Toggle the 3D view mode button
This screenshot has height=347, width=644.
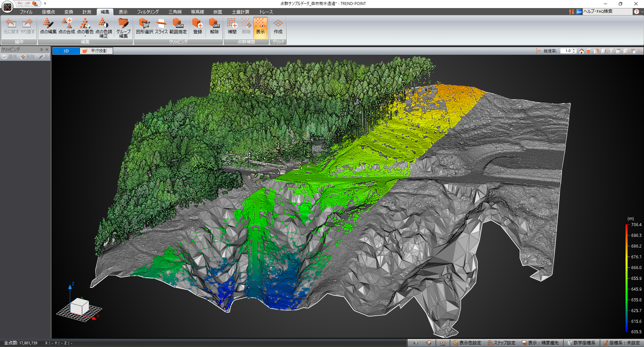point(66,51)
